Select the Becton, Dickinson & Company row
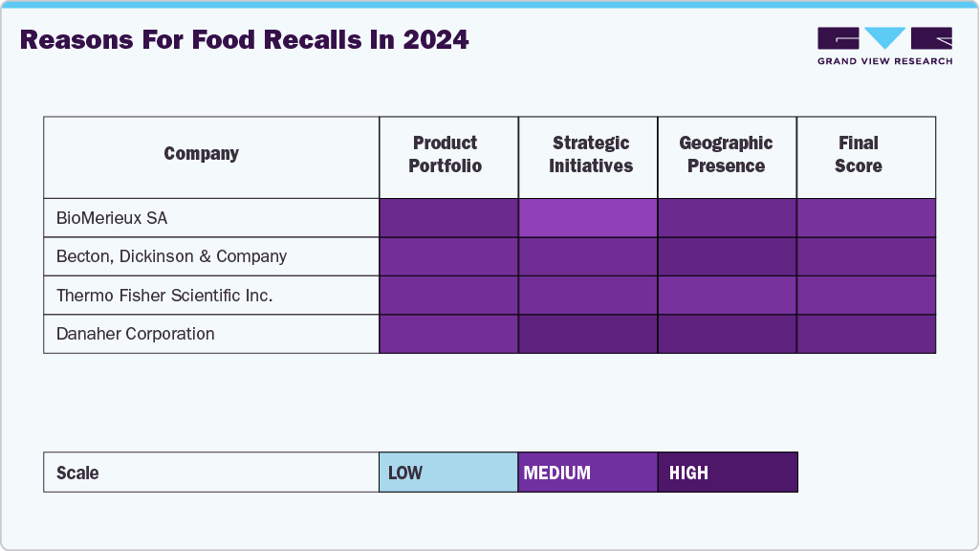Viewport: 980px width, 551px height. [172, 256]
